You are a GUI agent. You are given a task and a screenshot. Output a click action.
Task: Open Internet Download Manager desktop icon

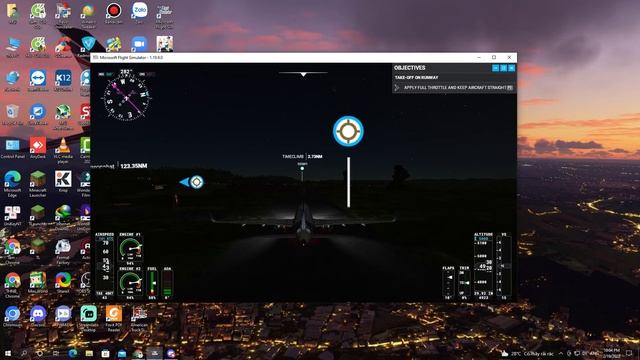coord(63,216)
